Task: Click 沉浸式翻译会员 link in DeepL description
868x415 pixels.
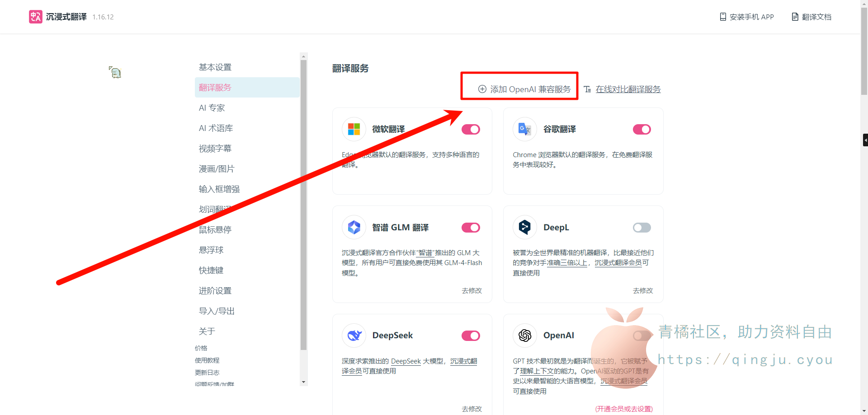Action: (x=618, y=263)
